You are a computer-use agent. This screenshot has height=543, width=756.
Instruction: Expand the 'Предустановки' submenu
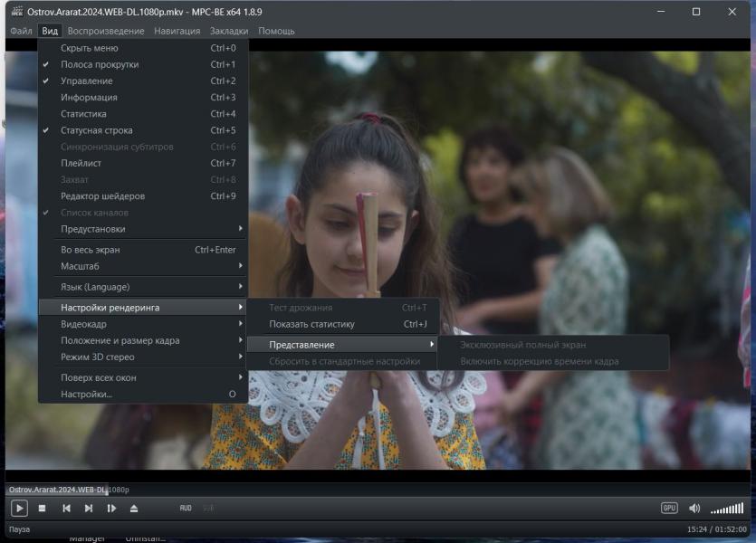[x=93, y=229]
